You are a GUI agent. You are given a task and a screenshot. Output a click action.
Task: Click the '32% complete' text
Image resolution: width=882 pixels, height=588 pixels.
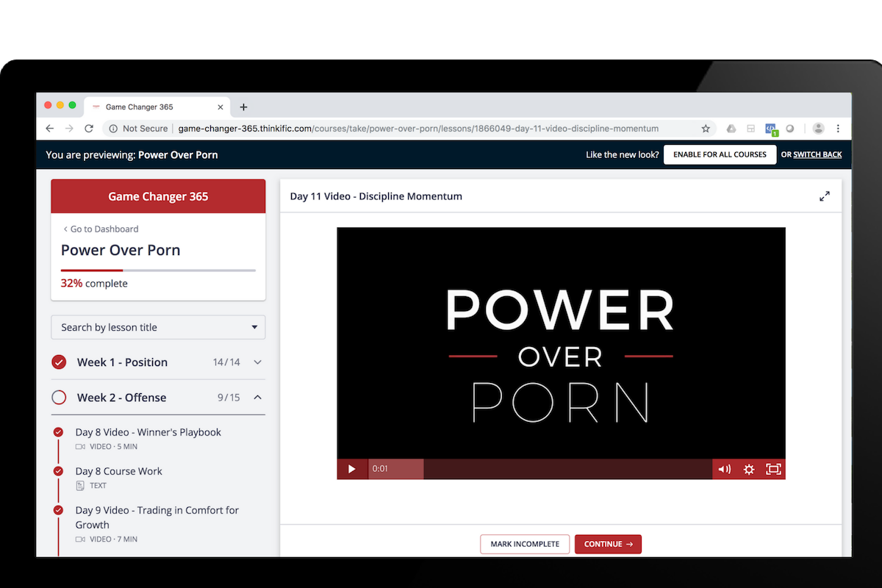tap(94, 284)
